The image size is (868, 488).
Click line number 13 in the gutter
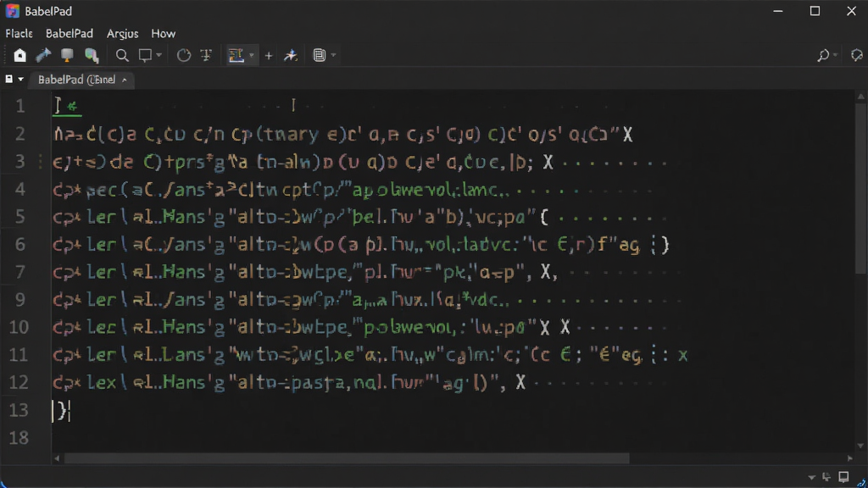19,410
